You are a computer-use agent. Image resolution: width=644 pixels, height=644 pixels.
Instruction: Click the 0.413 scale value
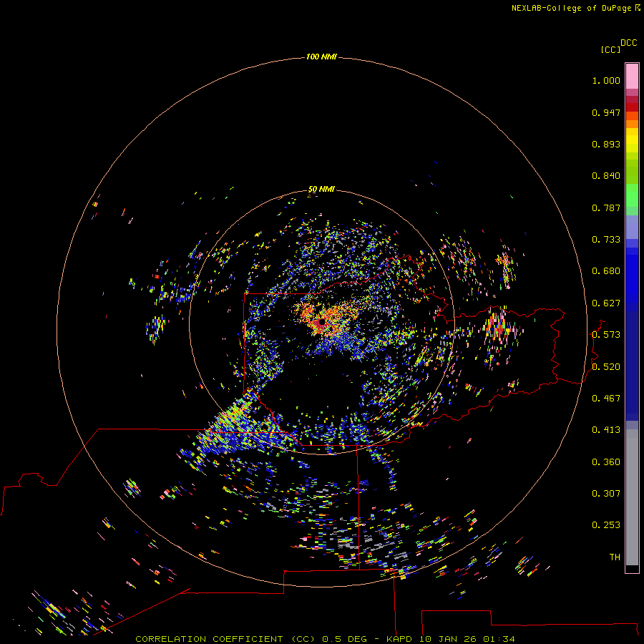pyautogui.click(x=606, y=430)
